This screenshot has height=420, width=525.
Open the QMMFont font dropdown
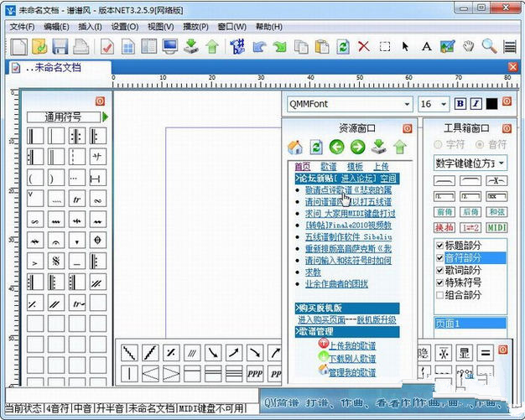click(407, 104)
